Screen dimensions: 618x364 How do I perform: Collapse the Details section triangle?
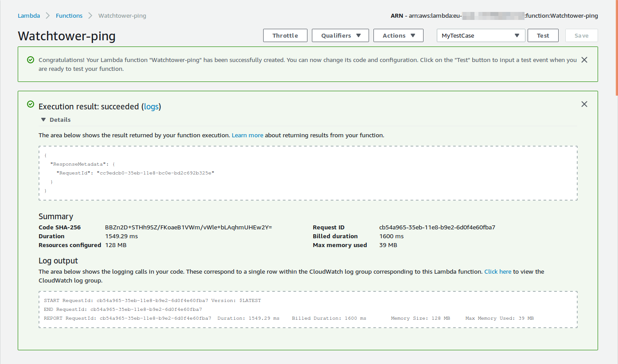(43, 120)
